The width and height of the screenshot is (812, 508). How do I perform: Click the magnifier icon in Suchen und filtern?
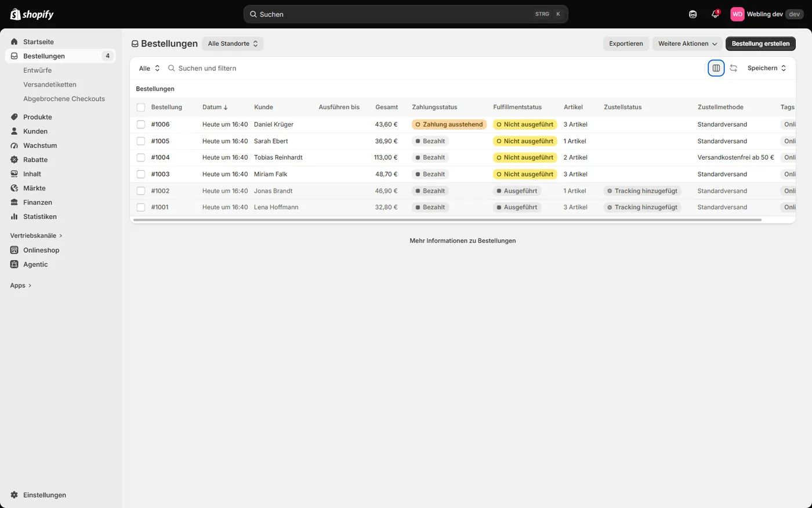coord(172,68)
